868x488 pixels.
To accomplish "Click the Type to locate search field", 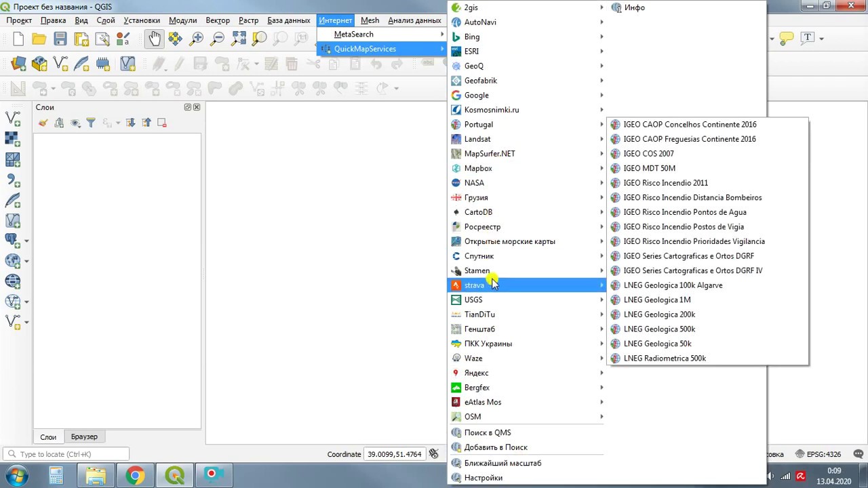I will pos(66,454).
